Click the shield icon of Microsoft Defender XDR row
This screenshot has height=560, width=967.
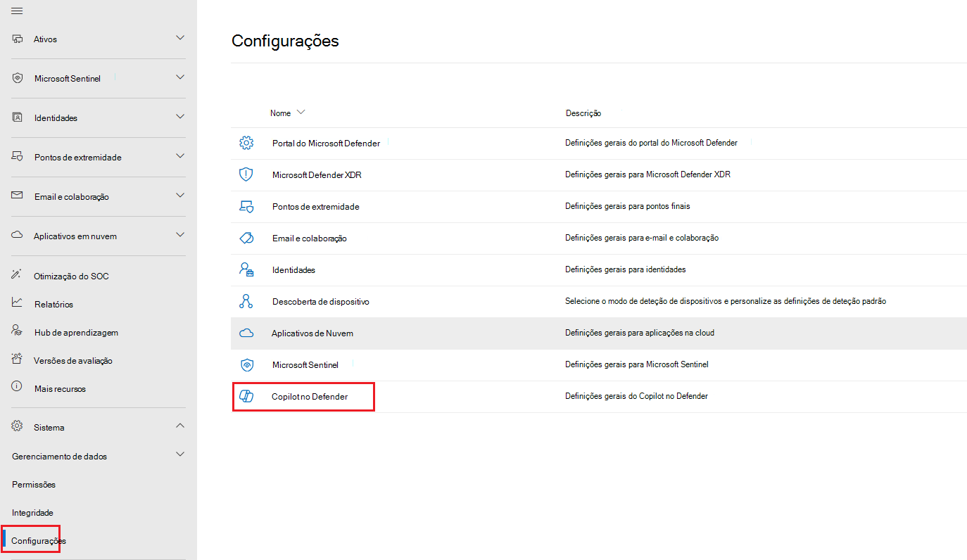tap(246, 174)
